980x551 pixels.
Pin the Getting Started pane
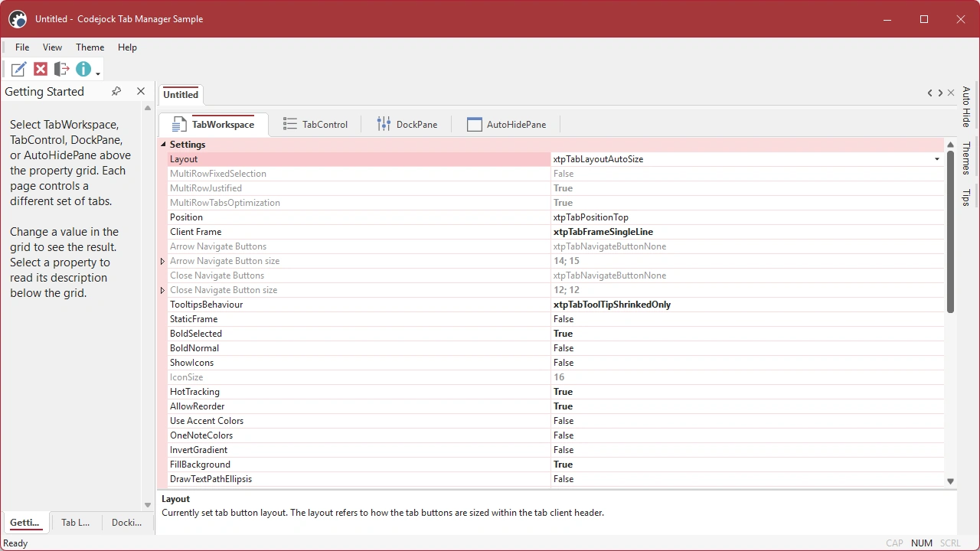(116, 91)
